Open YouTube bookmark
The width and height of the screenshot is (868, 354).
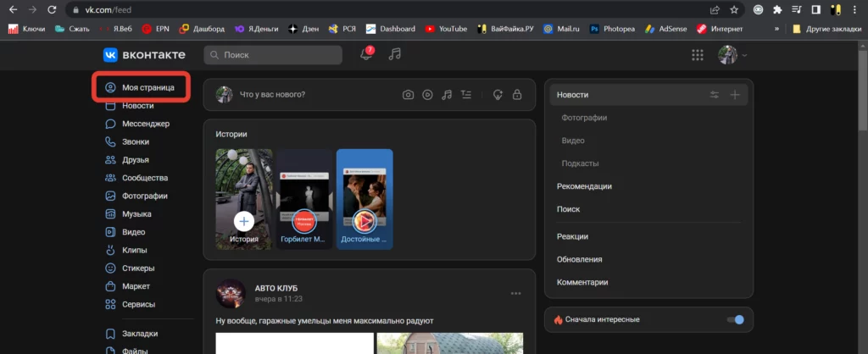coord(446,29)
